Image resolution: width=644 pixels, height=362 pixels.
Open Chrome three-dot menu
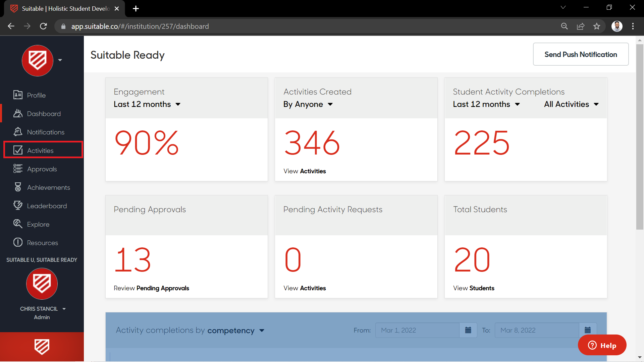[633, 26]
